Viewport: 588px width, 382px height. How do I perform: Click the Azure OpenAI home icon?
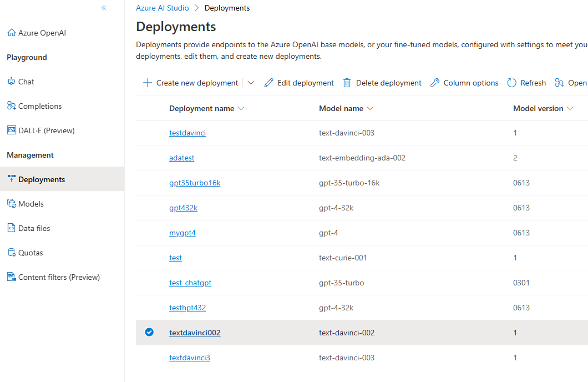[x=12, y=33]
